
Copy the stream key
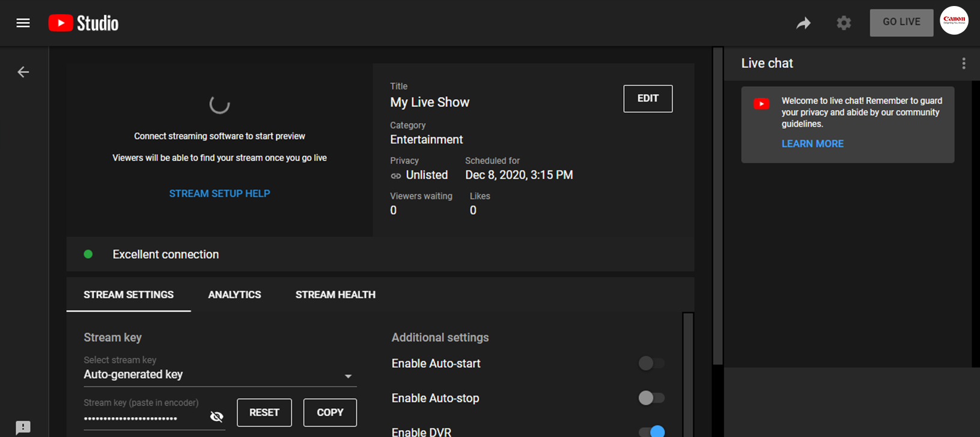pyautogui.click(x=330, y=412)
